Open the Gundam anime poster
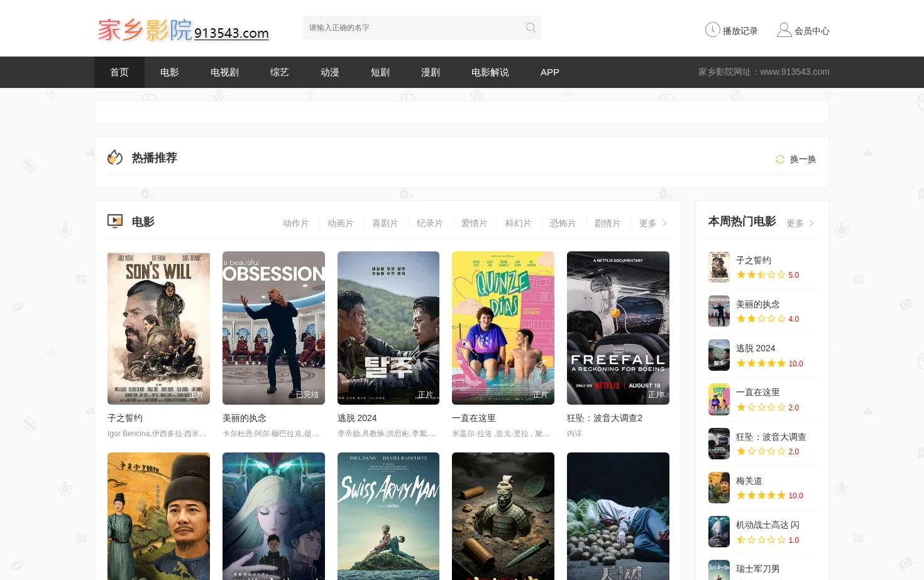The image size is (924, 580). pyautogui.click(x=273, y=516)
